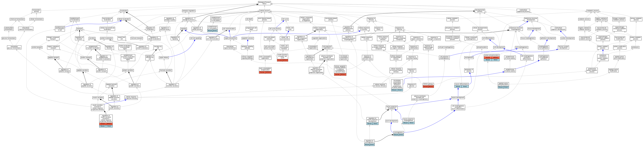Click the root node 'Biological Process Brsk2'

(x=265, y=3)
